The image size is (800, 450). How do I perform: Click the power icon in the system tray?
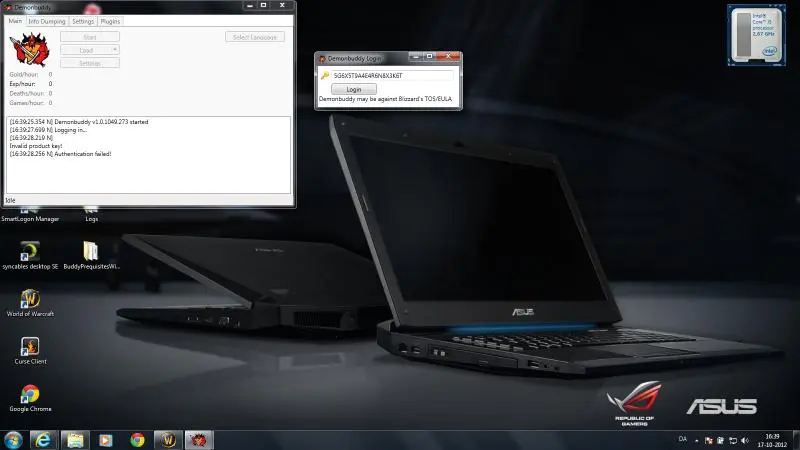click(720, 440)
